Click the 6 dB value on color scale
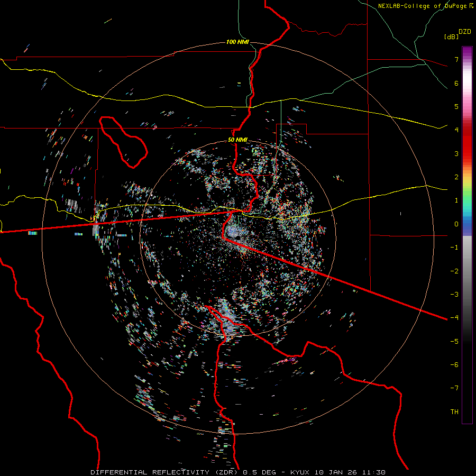The height and width of the screenshot is (476, 476). pos(456,83)
